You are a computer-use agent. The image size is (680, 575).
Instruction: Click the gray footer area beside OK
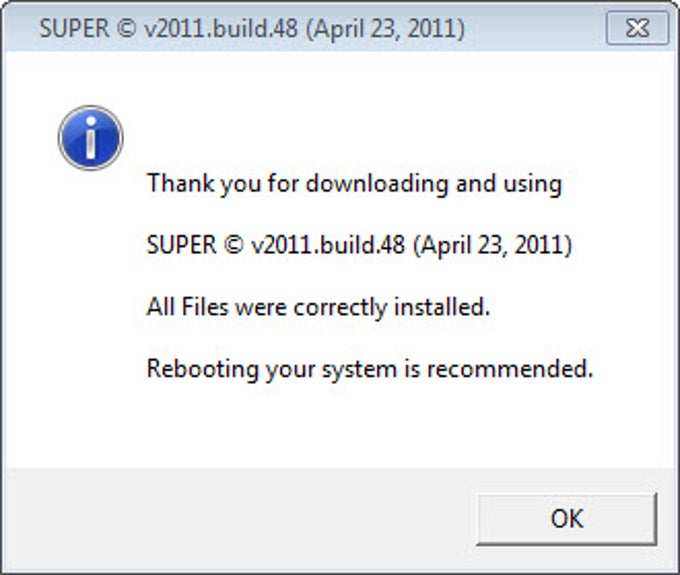click(x=239, y=519)
